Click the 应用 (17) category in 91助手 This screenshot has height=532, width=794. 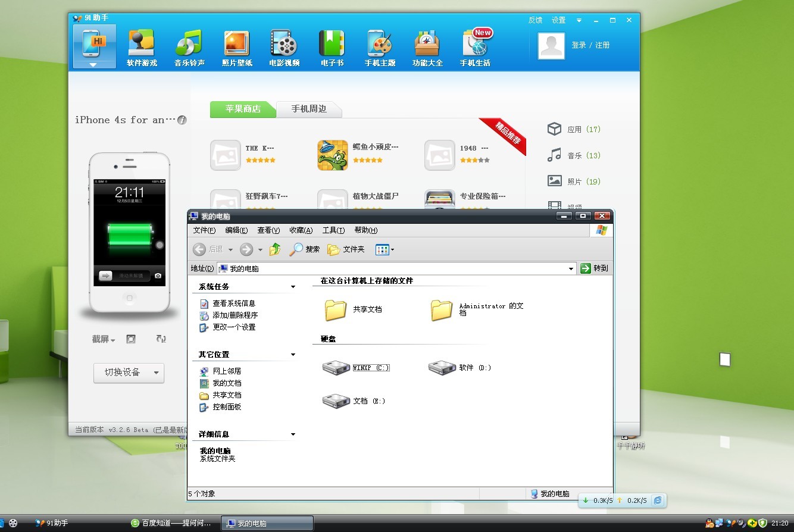pos(574,129)
